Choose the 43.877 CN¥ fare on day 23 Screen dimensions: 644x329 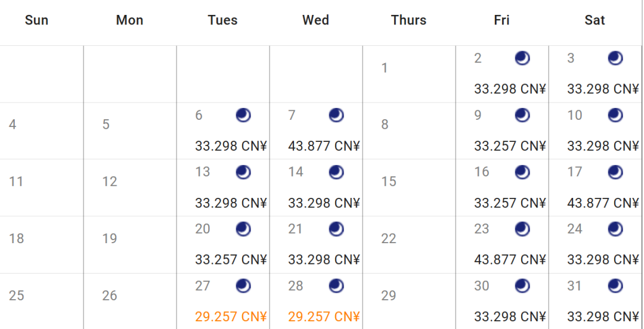510,260
